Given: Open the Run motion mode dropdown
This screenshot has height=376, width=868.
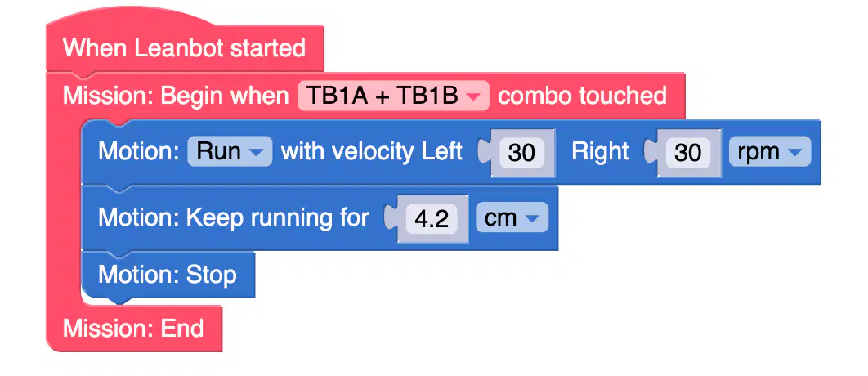Looking at the screenshot, I should coord(230,151).
